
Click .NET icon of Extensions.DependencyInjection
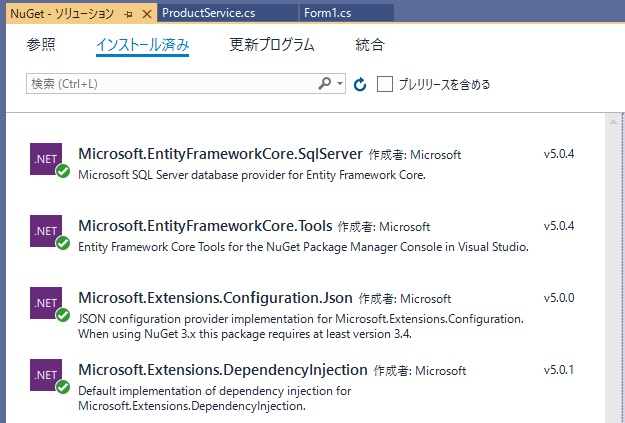click(46, 375)
